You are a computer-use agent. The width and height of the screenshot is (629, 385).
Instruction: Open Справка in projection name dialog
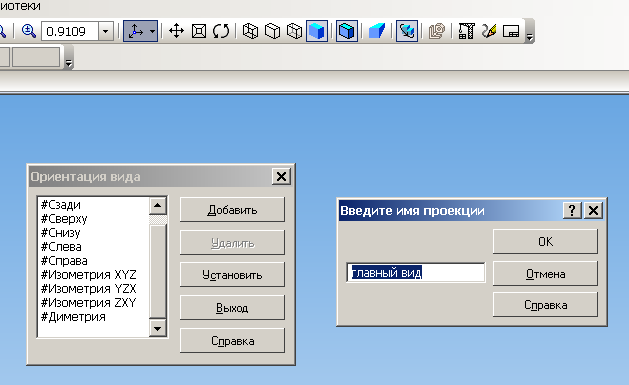tap(545, 305)
